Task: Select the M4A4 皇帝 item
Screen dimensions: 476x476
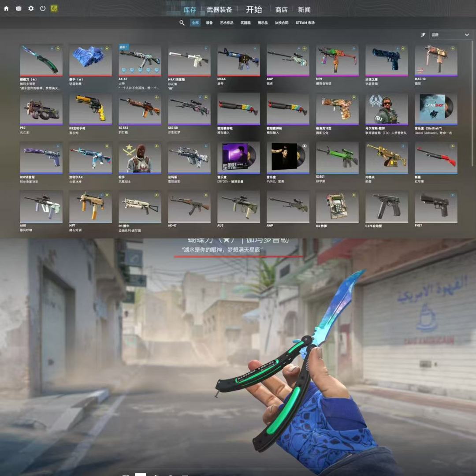Action: click(238, 60)
